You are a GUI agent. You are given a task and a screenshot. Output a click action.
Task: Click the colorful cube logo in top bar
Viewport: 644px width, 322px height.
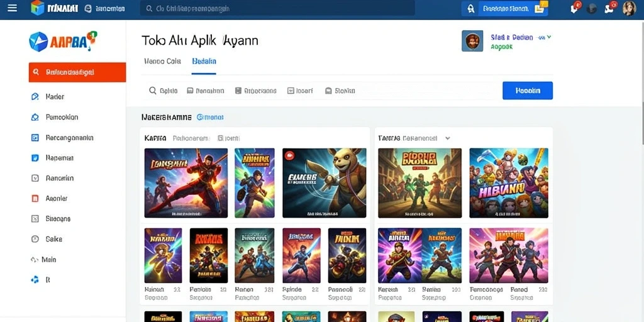pos(37,8)
